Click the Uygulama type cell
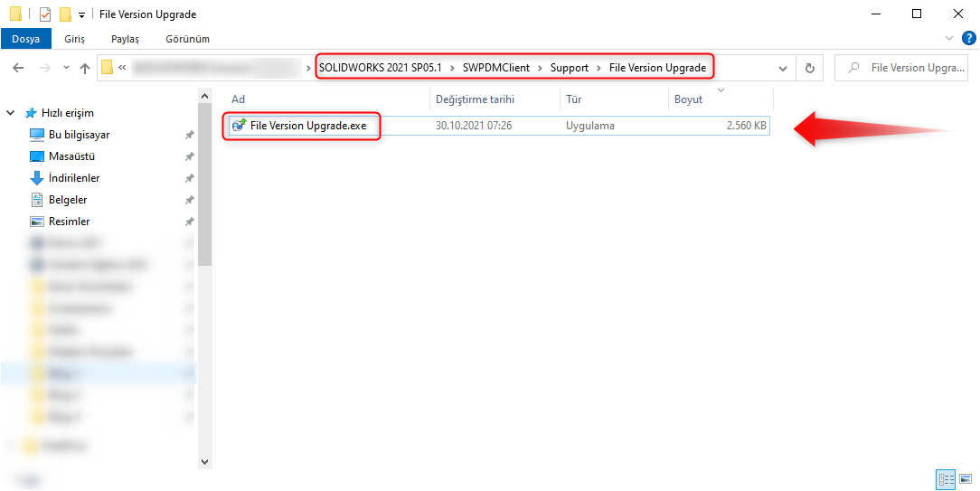This screenshot has width=980, height=491. [590, 125]
